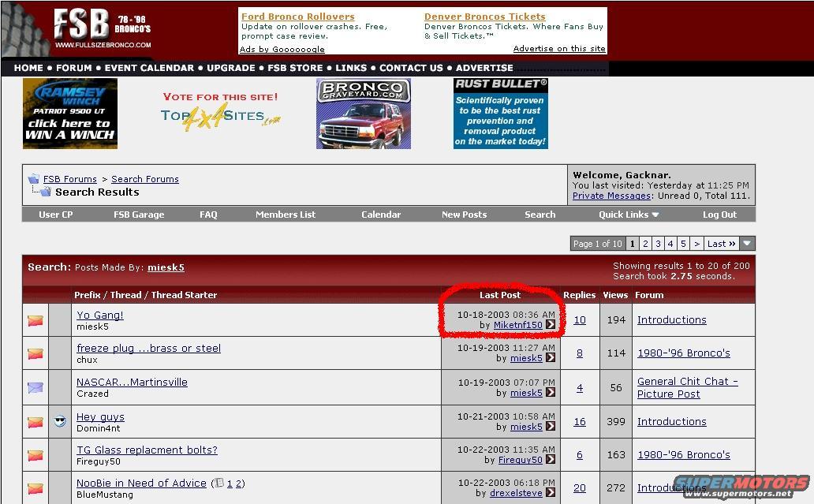Click envelope status icon for Yo Gang! thread
Viewport: 814px width, 504px height.
(x=35, y=321)
